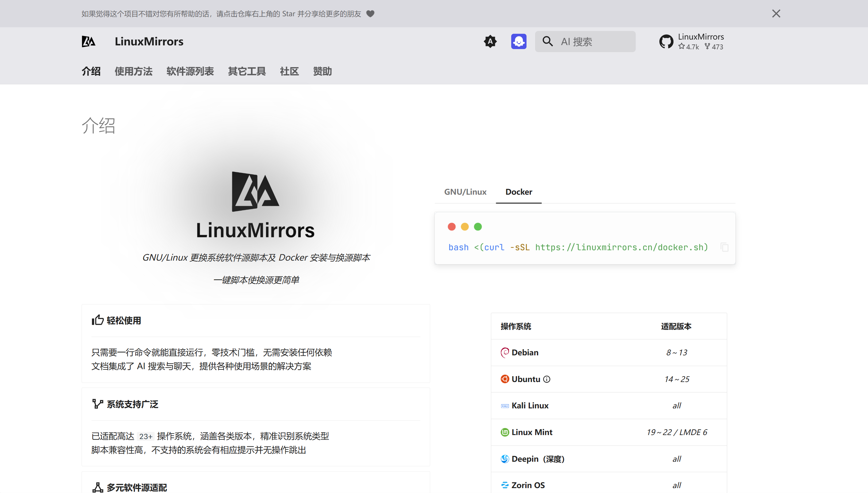Toggle the auto color theme icon
Screen dimensions: 868x493
pyautogui.click(x=490, y=41)
